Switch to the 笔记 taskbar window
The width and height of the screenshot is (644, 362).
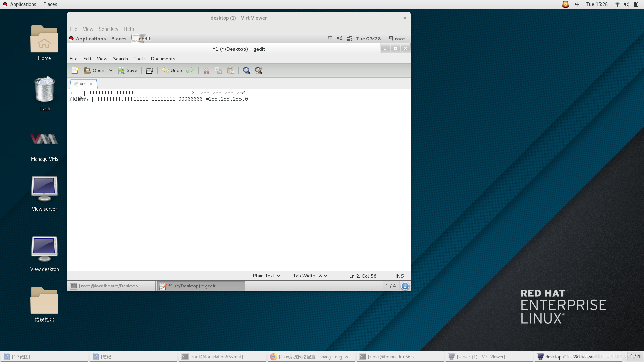point(133,357)
